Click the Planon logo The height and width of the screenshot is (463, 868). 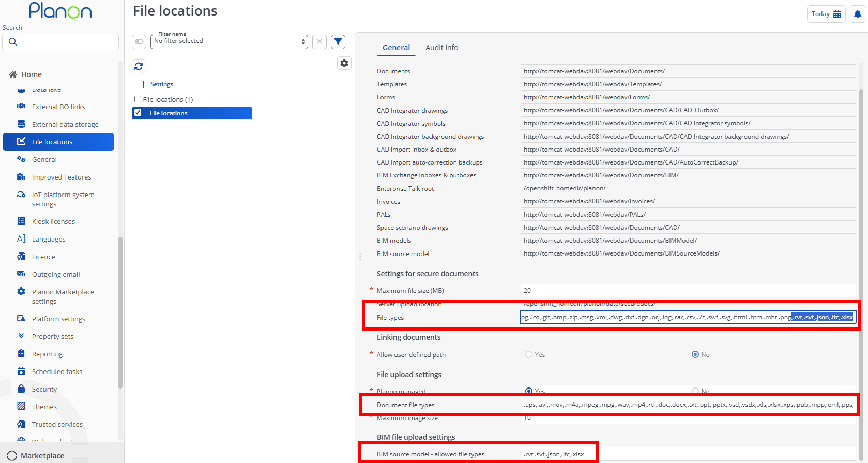(60, 10)
